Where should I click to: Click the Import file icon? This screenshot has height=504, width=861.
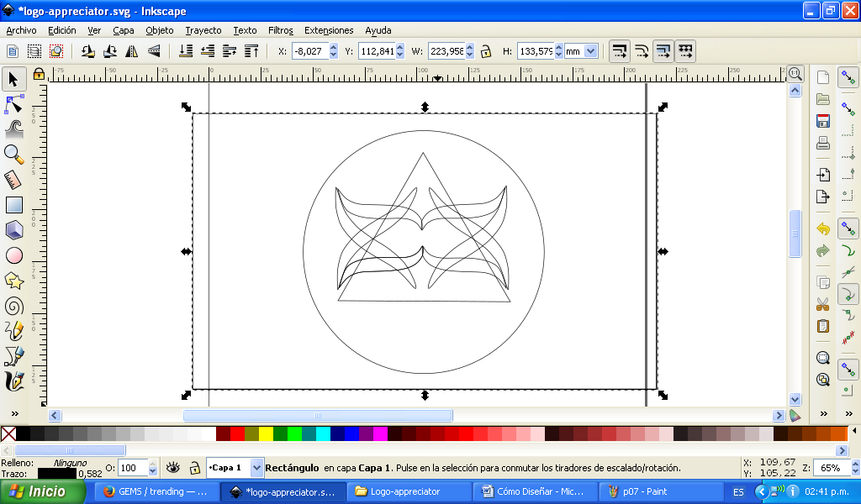coord(822,175)
